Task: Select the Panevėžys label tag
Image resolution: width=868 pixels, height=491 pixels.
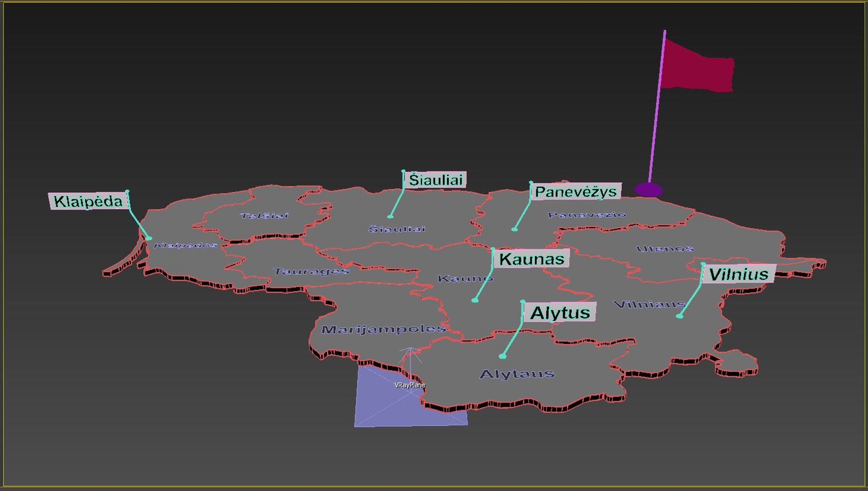Action: coord(576,191)
